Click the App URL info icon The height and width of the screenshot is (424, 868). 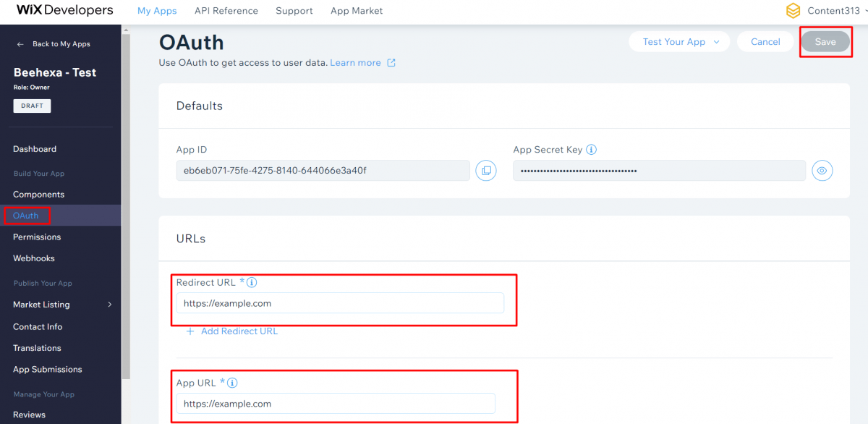(x=233, y=383)
